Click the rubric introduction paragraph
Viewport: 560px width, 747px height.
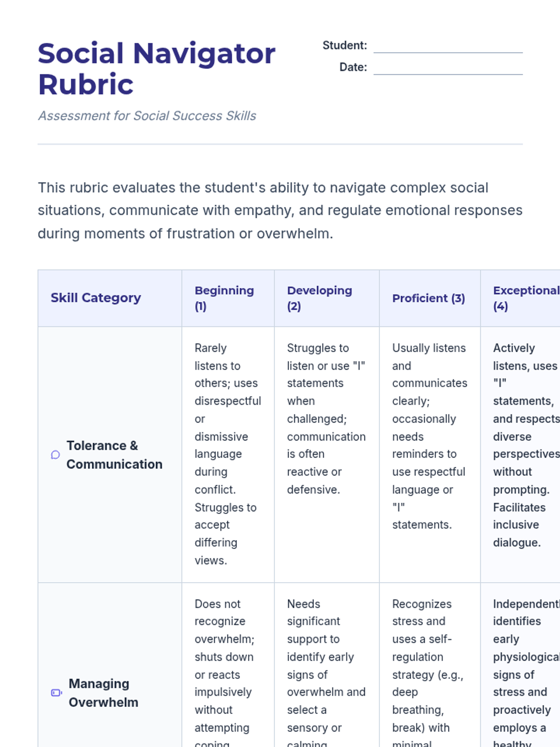280,211
